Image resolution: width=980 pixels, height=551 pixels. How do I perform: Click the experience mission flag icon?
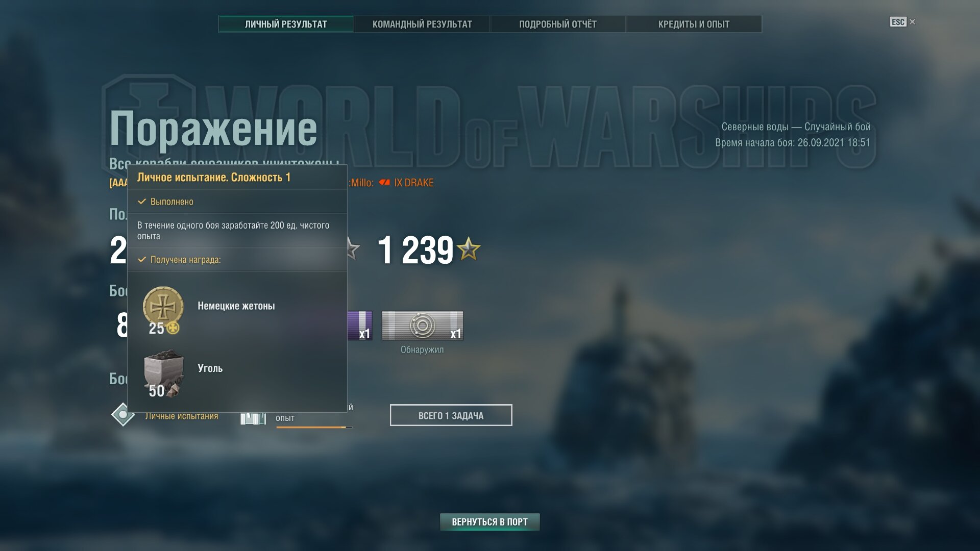pos(253,418)
